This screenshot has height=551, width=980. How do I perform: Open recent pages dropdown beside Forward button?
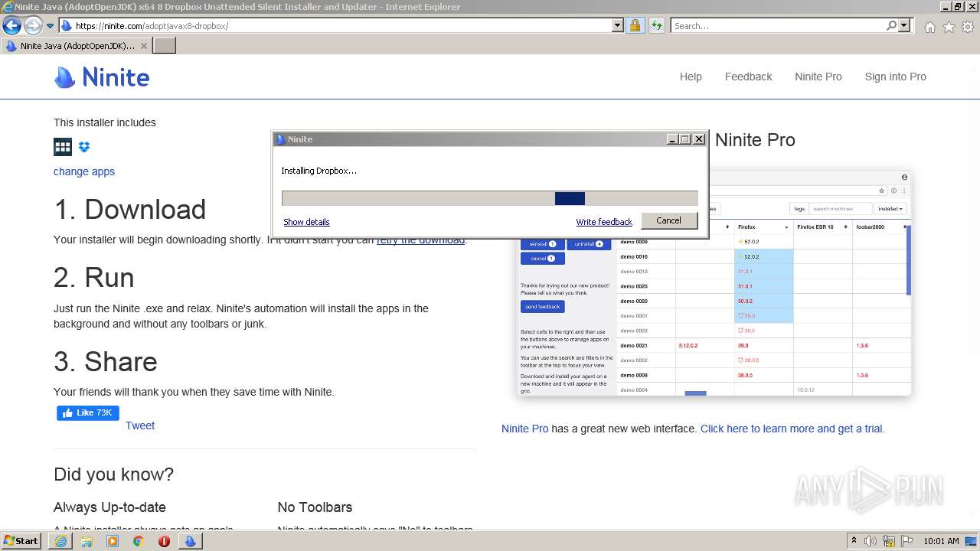pyautogui.click(x=51, y=26)
